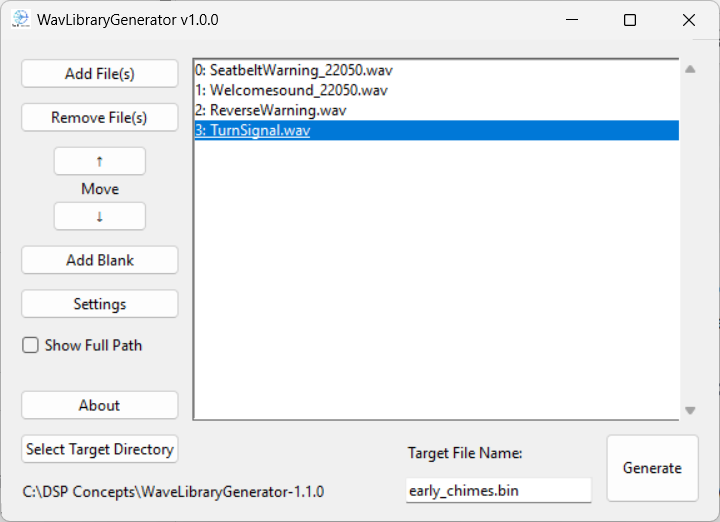Image resolution: width=720 pixels, height=522 pixels.
Task: Click the Add File(s) button
Action: (100, 74)
